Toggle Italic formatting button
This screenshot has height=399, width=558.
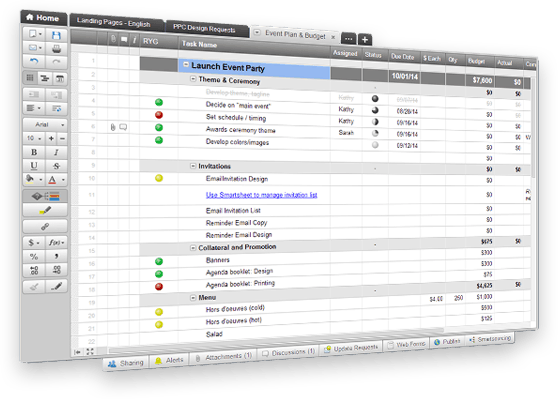point(56,152)
